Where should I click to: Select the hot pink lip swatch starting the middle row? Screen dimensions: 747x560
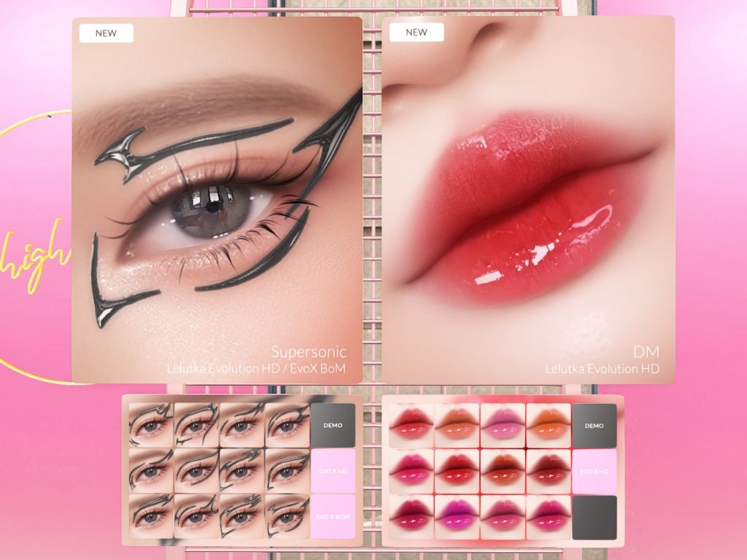coord(411,472)
